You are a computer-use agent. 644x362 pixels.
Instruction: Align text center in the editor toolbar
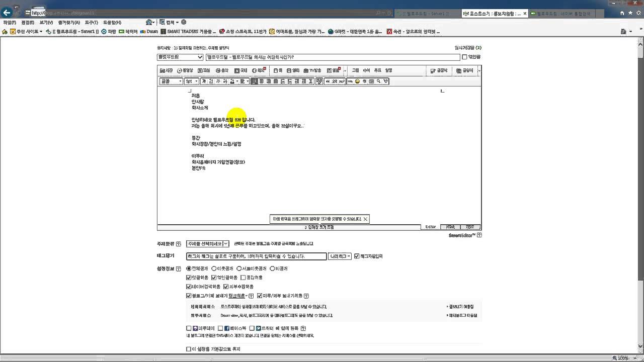[262, 81]
